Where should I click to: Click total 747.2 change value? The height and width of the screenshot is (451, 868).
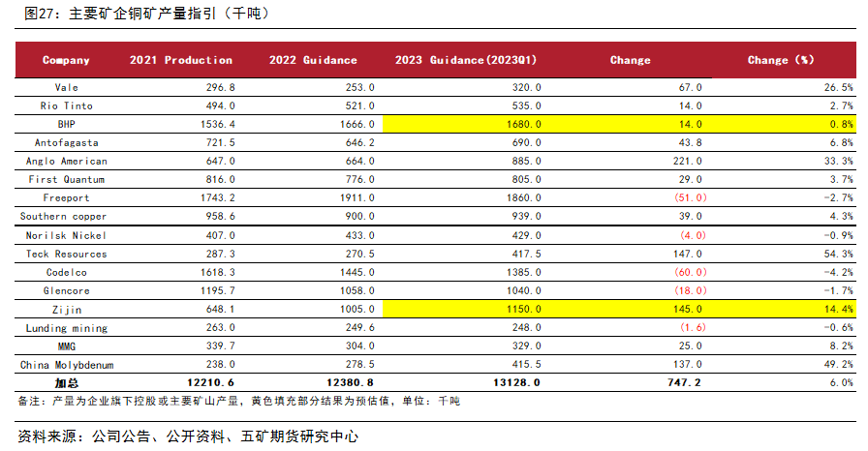coord(684,382)
